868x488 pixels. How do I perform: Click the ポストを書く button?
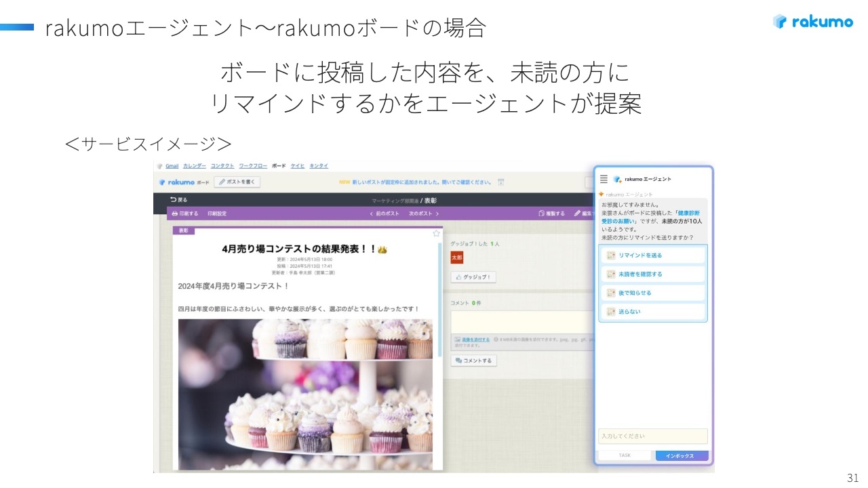tap(237, 182)
